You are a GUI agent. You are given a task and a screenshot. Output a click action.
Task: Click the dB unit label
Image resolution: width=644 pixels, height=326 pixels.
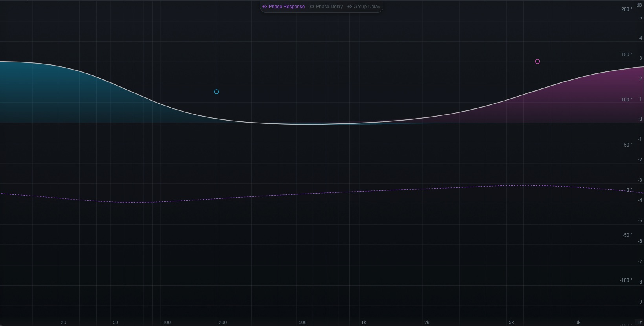[x=639, y=5]
